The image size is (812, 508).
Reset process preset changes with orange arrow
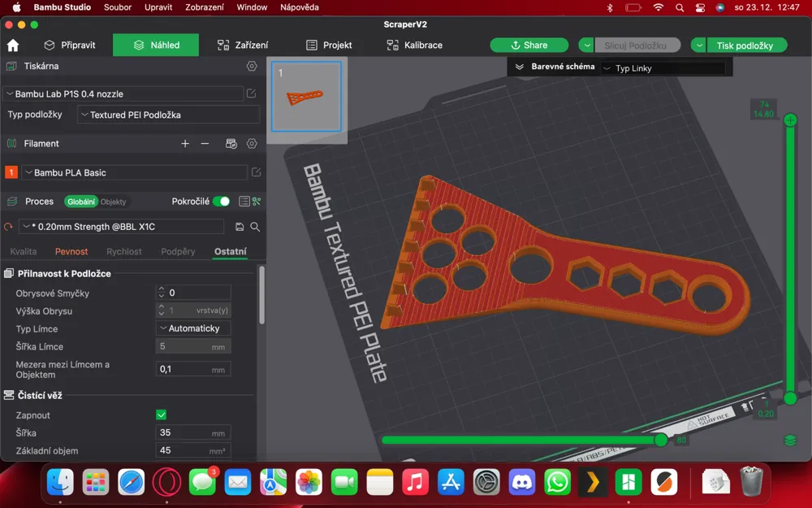coord(8,227)
